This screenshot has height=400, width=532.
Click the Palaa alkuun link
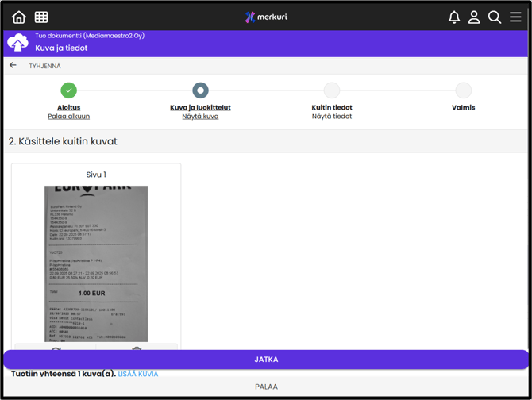point(69,117)
